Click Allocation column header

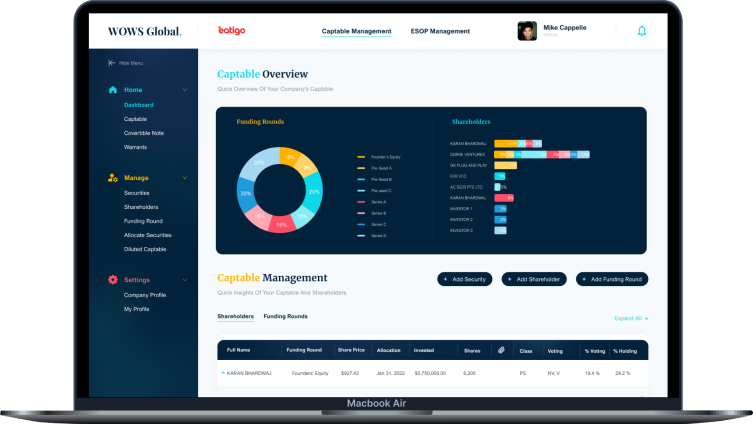click(389, 350)
